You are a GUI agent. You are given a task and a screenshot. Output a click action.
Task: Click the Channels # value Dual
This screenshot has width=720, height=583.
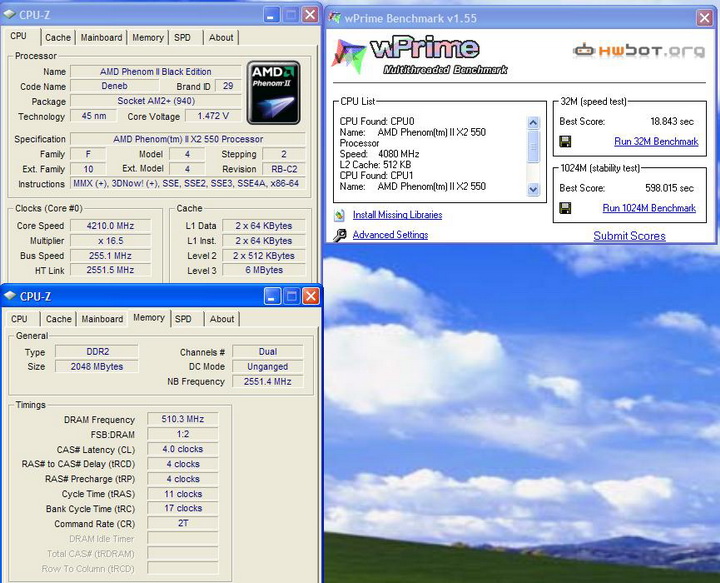(268, 352)
